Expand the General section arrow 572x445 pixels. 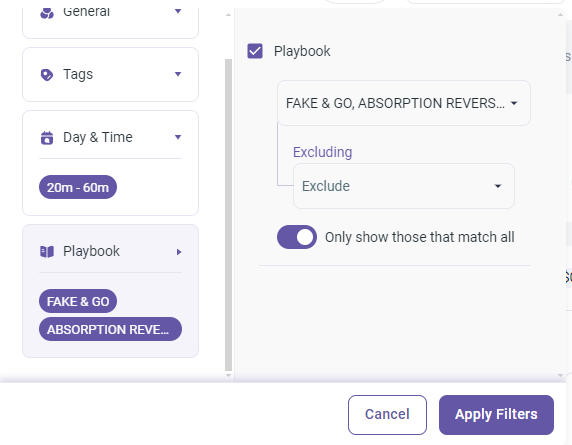(x=178, y=11)
